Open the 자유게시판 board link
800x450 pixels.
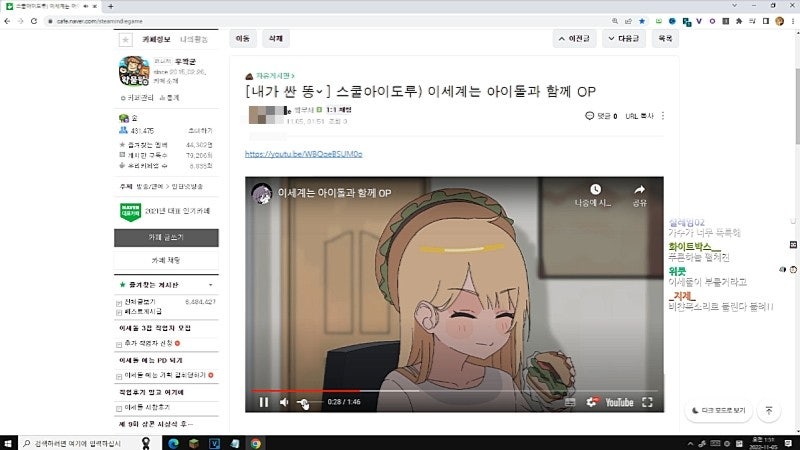[275, 76]
